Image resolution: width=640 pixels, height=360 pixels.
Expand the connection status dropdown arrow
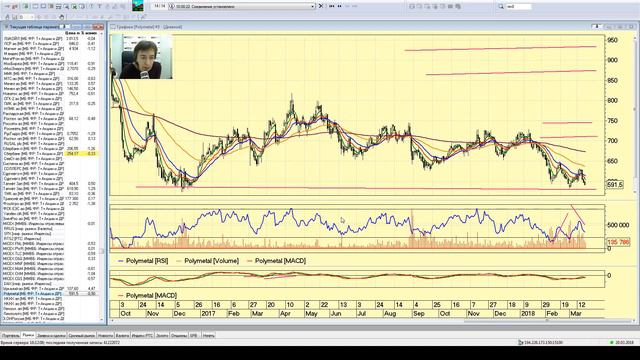tap(313, 6)
